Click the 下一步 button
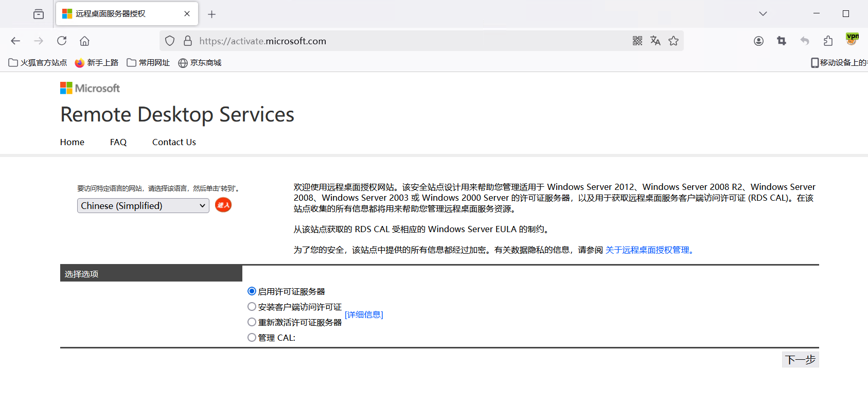Image resolution: width=868 pixels, height=403 pixels. (800, 360)
